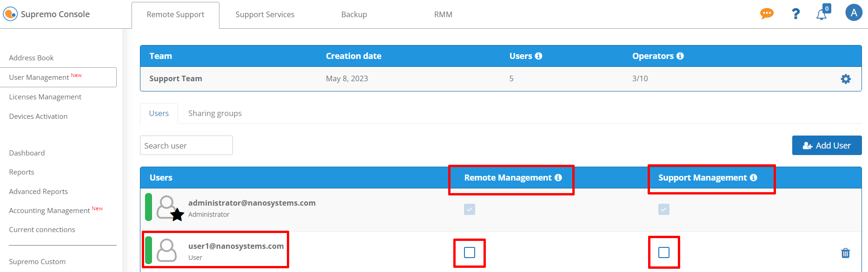Click the Add User button
This screenshot has height=272, width=868.
827,145
